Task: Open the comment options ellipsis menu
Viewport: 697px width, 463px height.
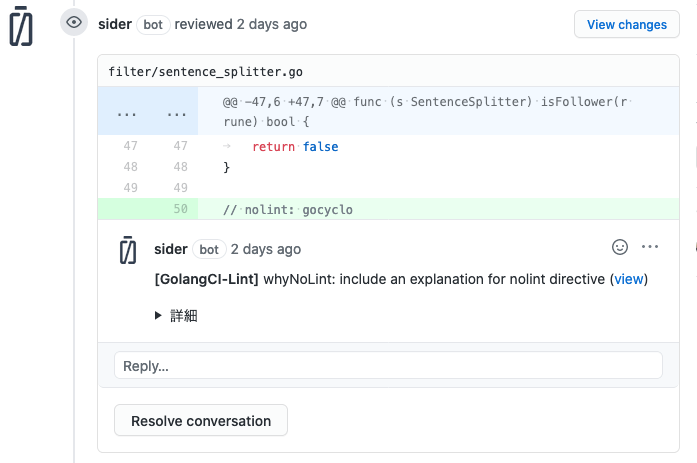Action: click(650, 247)
